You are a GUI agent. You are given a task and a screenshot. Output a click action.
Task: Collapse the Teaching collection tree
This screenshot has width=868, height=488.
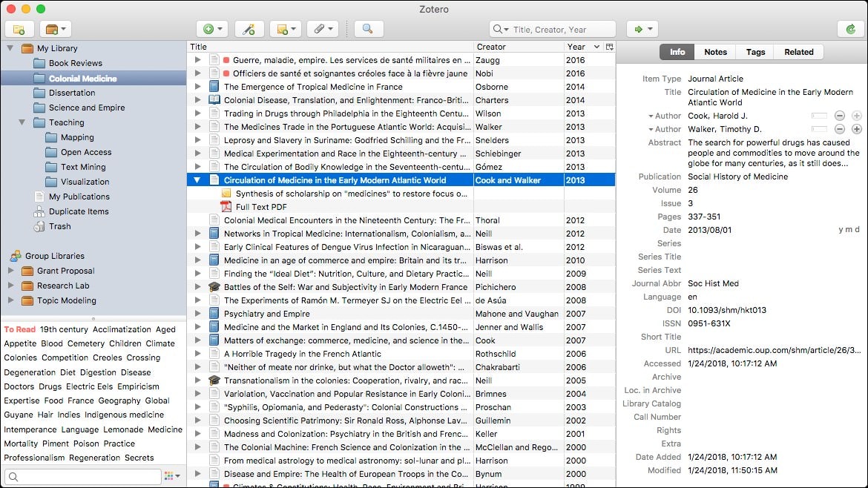click(22, 122)
